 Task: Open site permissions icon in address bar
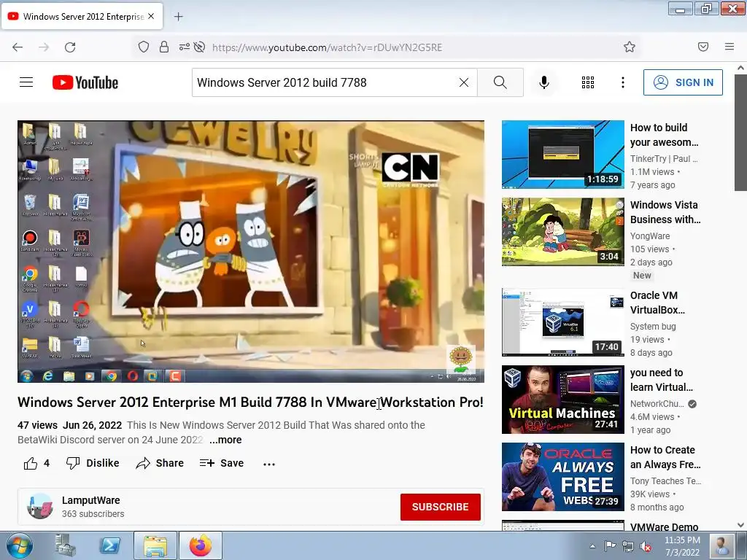coord(185,47)
